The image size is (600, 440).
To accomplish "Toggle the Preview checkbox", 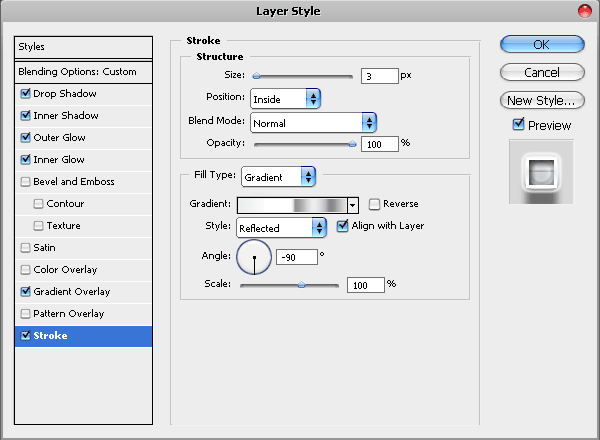I will (x=518, y=124).
